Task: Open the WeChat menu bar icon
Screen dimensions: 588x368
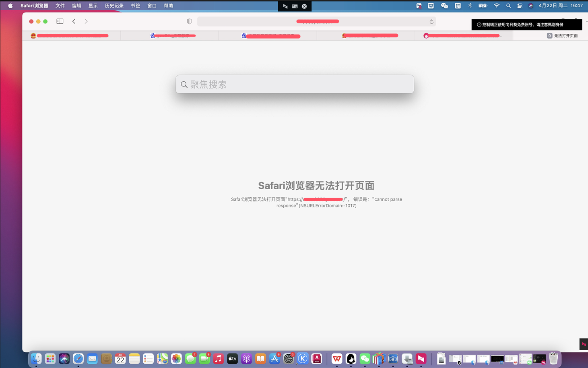Action: click(444, 6)
